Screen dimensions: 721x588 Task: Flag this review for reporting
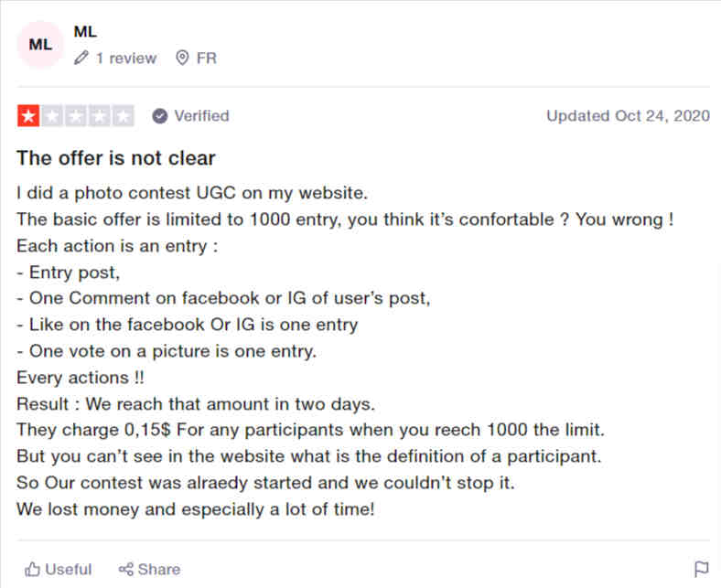click(701, 569)
